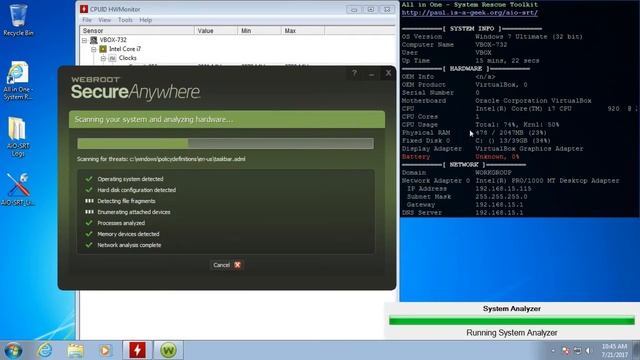The height and width of the screenshot is (360, 640).
Task: Click 'Detecting file fragments' row
Action: pos(120,201)
